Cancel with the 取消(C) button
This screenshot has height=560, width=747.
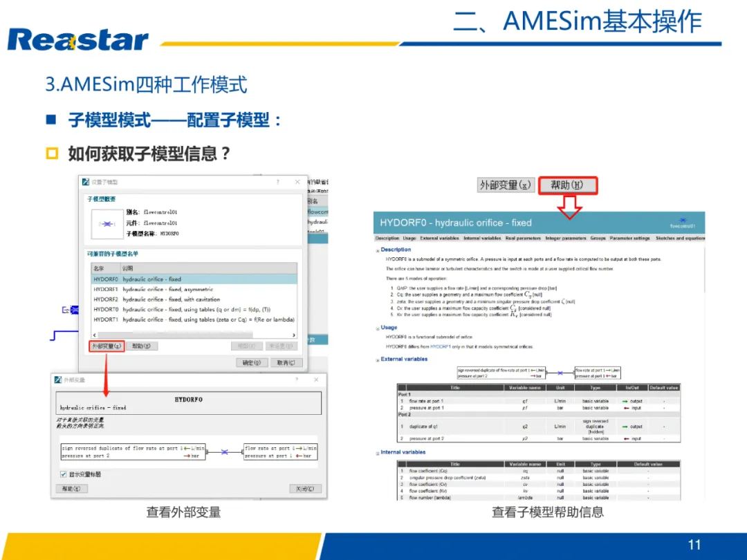(286, 362)
